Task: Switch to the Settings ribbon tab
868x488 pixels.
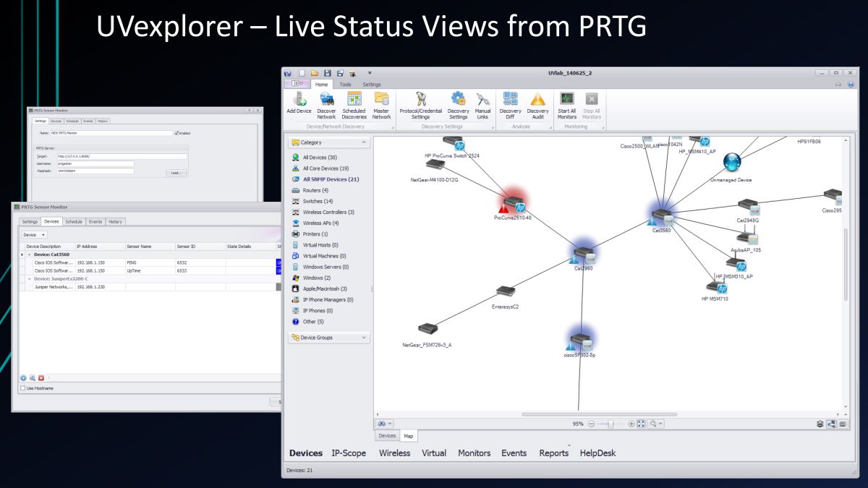Action: coord(372,85)
